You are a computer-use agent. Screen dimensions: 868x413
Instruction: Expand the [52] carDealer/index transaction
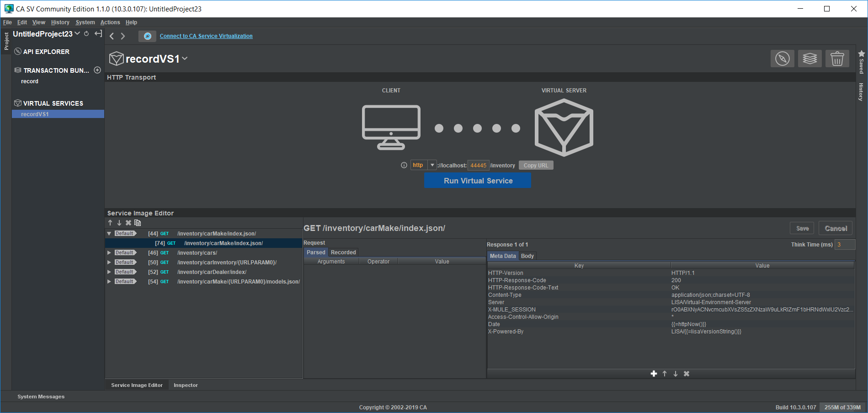tap(109, 272)
